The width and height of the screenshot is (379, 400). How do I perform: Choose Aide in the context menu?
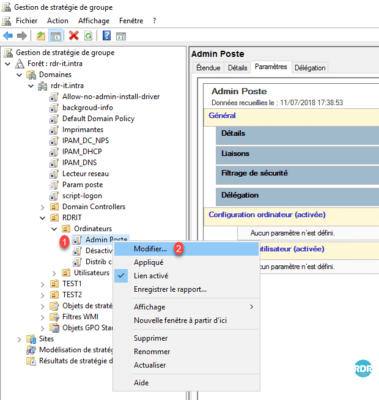point(186,383)
